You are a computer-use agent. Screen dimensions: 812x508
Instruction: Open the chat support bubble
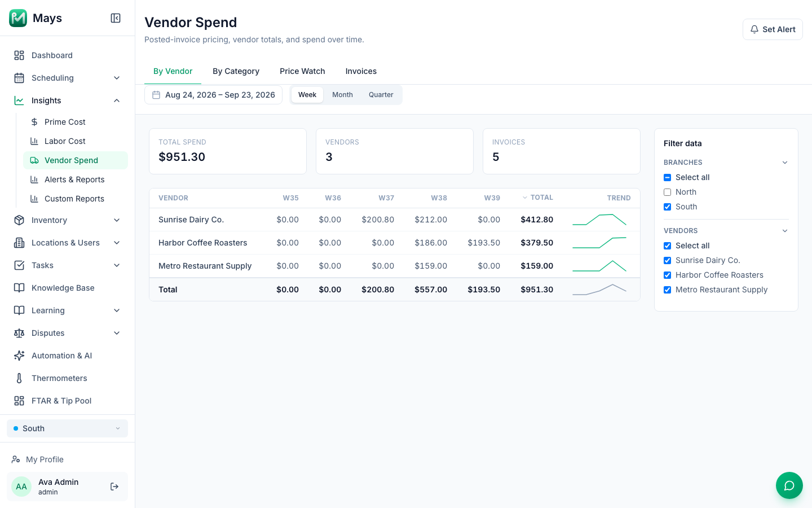(789, 485)
